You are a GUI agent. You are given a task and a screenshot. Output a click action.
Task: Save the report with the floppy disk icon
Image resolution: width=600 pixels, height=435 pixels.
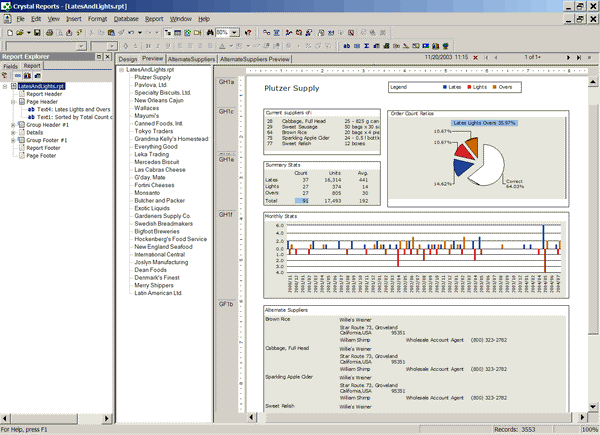click(x=37, y=33)
